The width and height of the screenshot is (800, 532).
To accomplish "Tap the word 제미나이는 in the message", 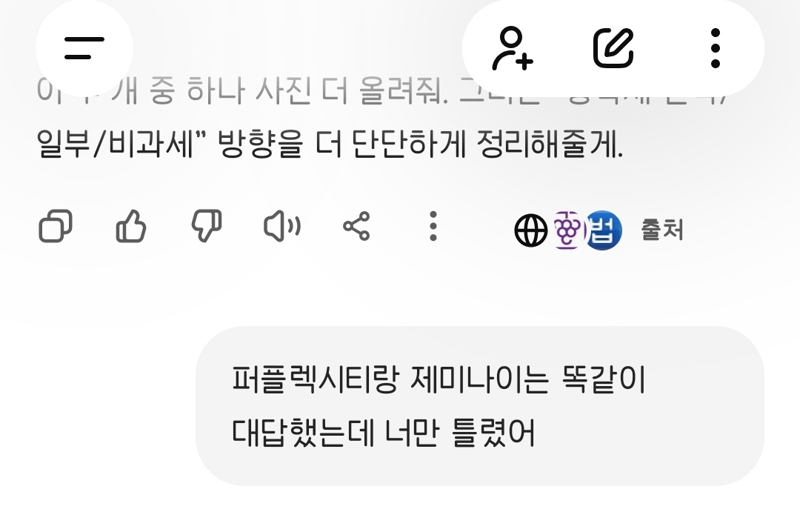I will pos(479,379).
